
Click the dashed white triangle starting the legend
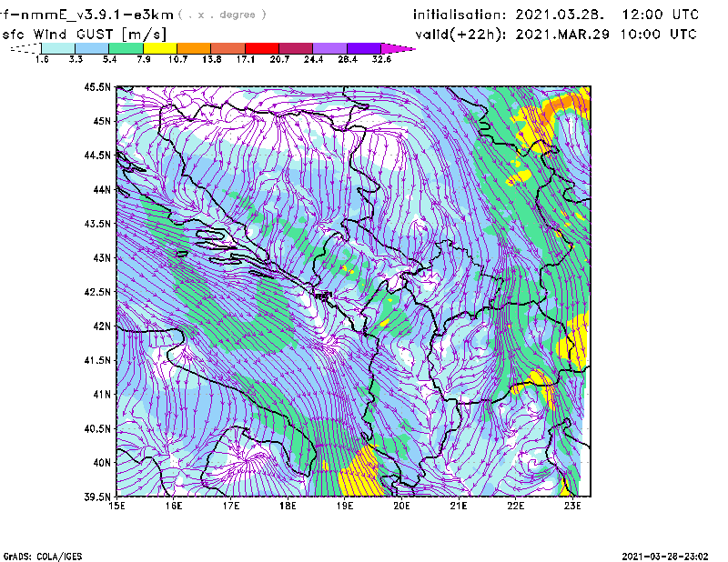click(x=25, y=48)
